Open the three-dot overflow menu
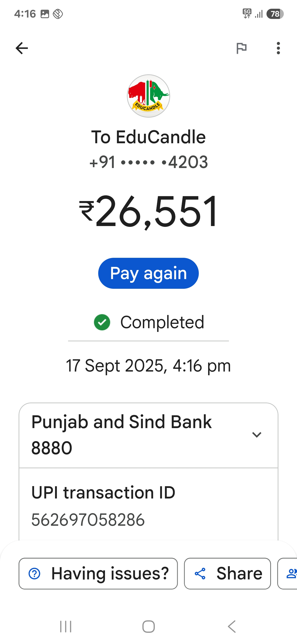This screenshot has height=644, width=297. [x=278, y=48]
